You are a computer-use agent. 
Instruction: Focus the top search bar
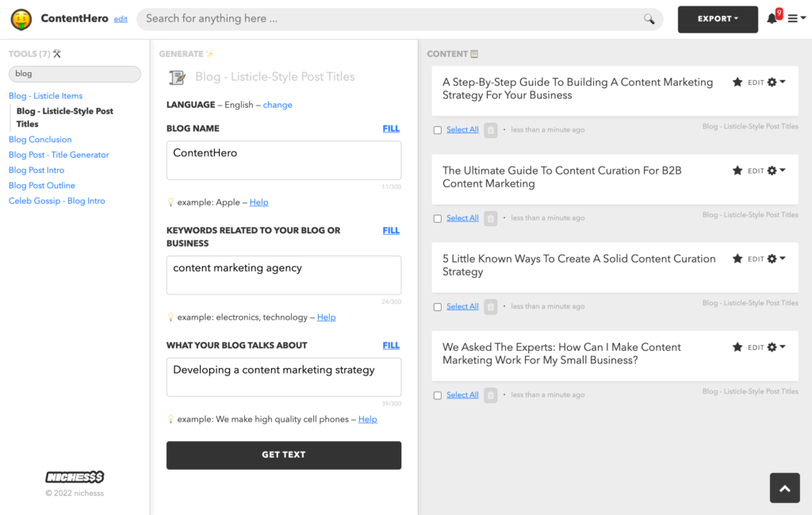point(400,19)
